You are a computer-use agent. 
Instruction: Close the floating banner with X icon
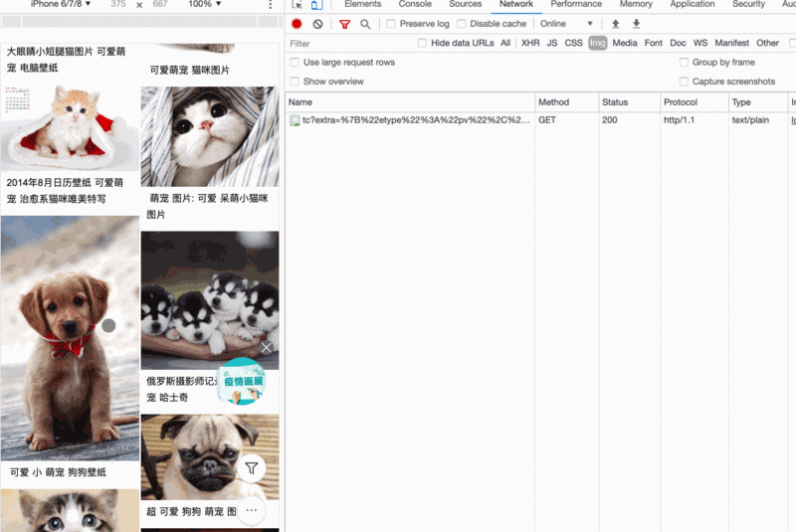click(266, 348)
